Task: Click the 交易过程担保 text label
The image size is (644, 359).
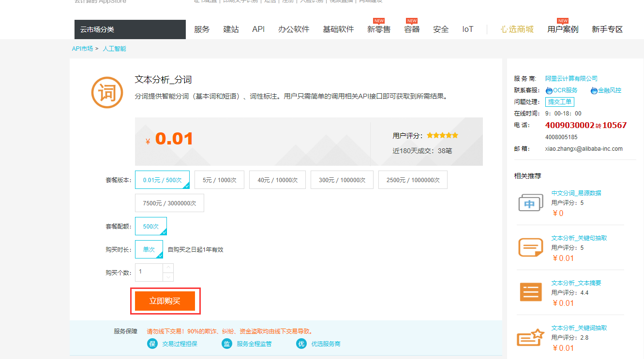Action: click(180, 344)
